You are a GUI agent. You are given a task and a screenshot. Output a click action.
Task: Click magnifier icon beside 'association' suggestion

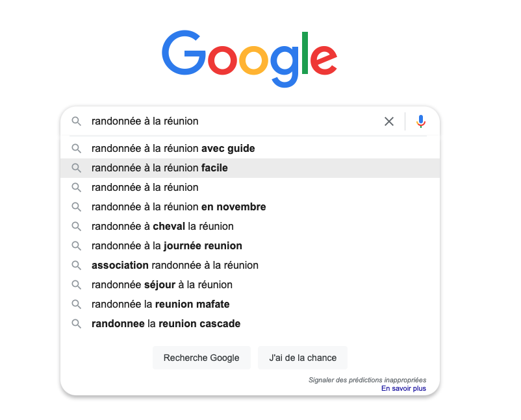77,266
